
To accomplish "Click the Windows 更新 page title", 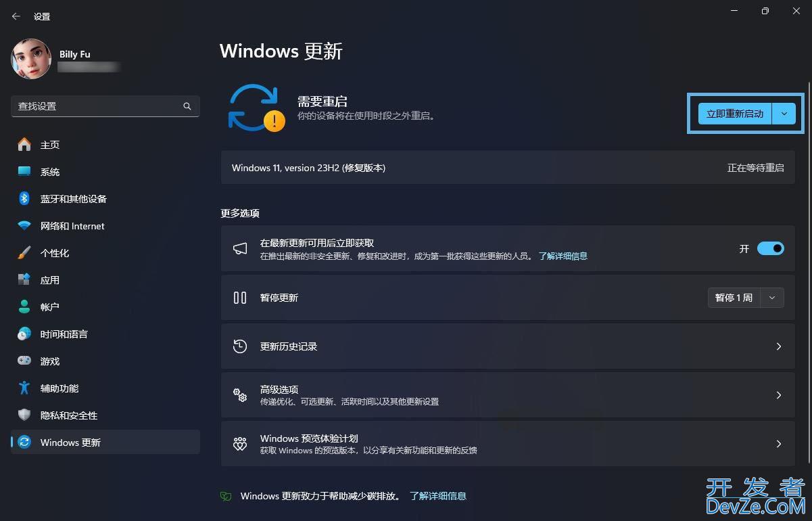I will pos(281,51).
